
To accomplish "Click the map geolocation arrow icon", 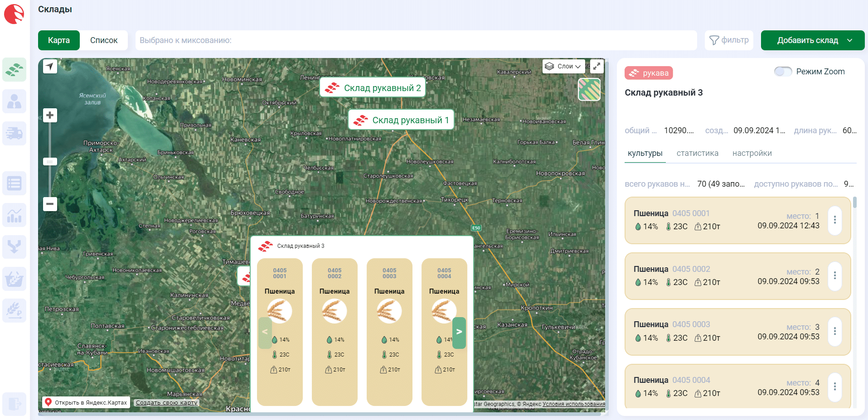I will (50, 66).
